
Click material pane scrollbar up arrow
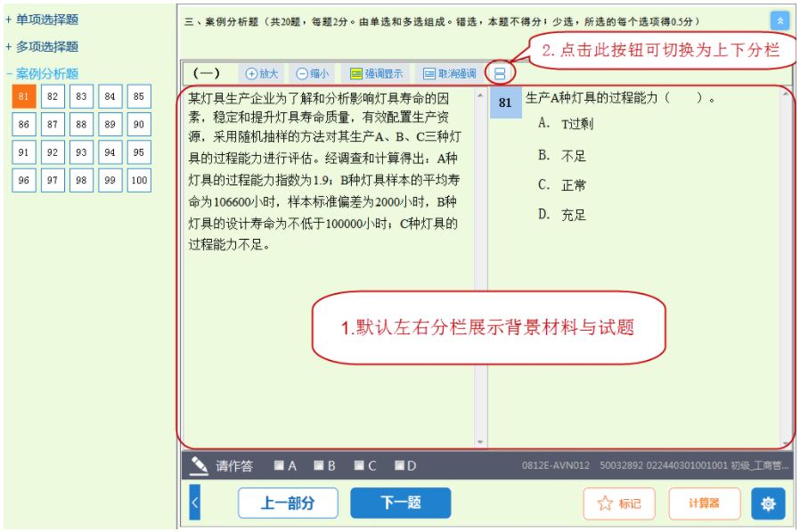tap(480, 95)
